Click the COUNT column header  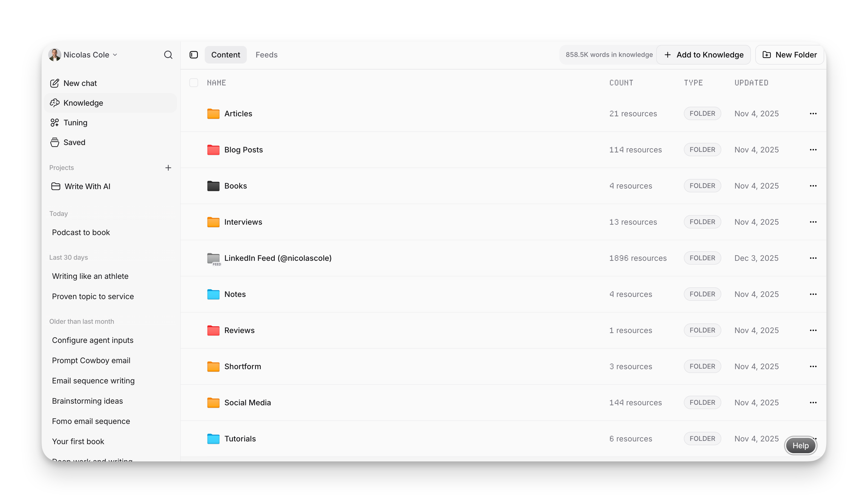click(x=621, y=83)
